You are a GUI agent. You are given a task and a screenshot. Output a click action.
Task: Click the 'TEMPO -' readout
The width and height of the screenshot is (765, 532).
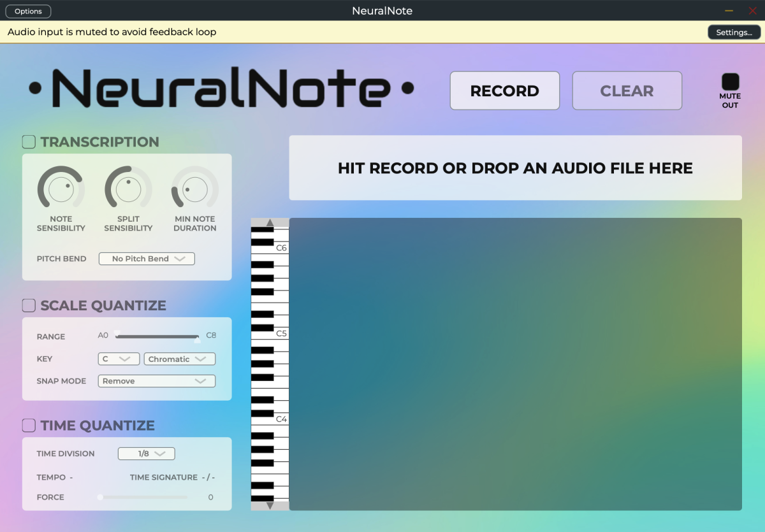pyautogui.click(x=55, y=477)
